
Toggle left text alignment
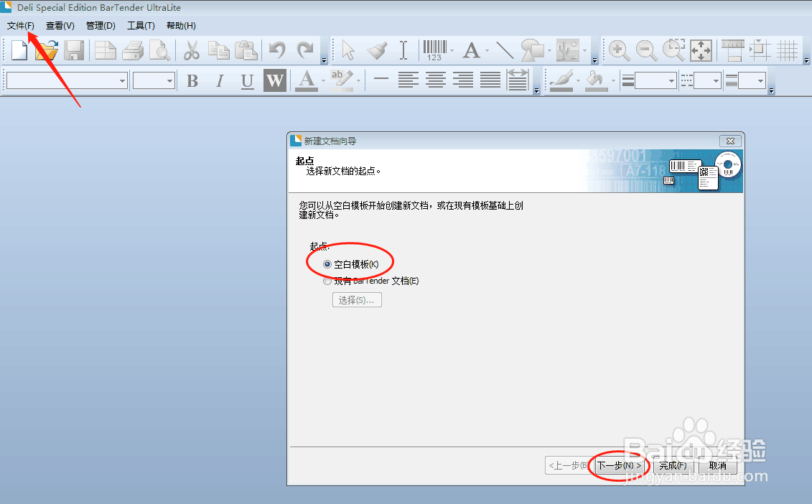[x=408, y=80]
